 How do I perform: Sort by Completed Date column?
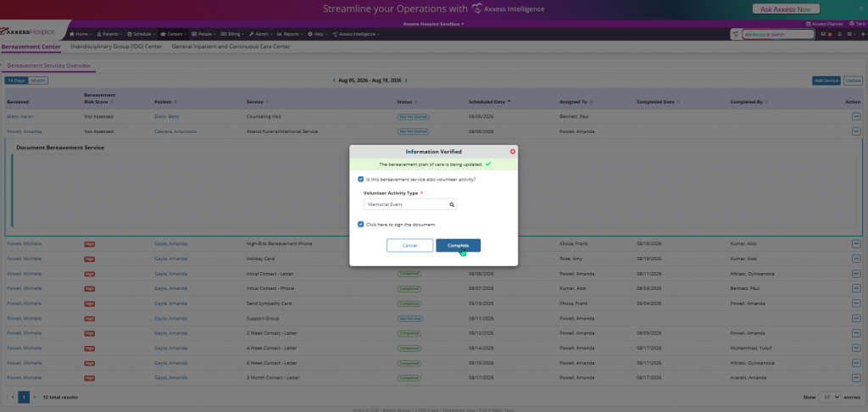[658, 102]
